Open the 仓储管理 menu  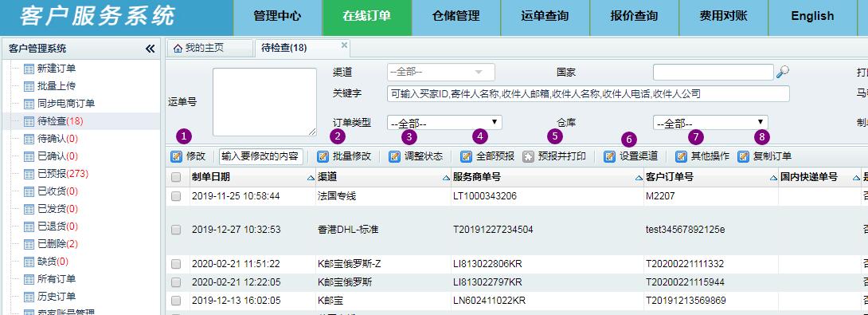pos(456,17)
